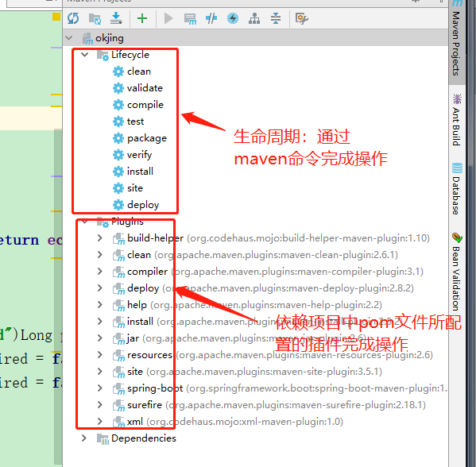476x467 pixels.
Task: Expand the help plugin node
Action: pos(100,305)
